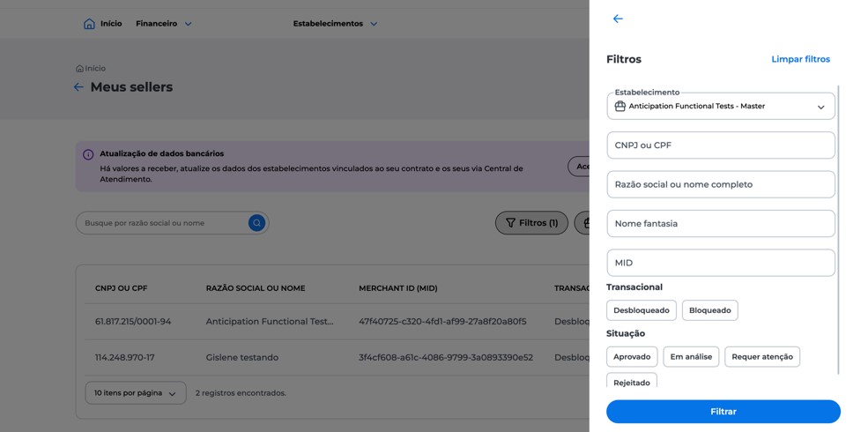The height and width of the screenshot is (432, 868).
Task: Toggle the Rejeitado status filter
Action: 632,381
